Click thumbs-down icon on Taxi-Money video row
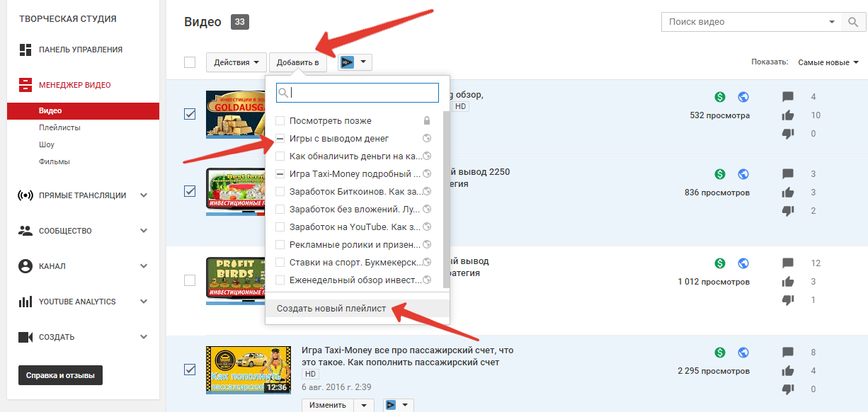 click(x=788, y=389)
